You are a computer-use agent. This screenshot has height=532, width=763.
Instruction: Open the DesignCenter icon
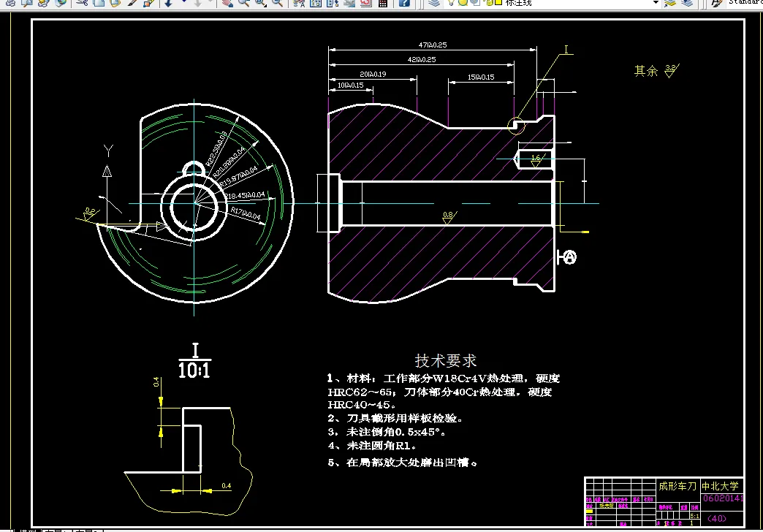point(316,2)
